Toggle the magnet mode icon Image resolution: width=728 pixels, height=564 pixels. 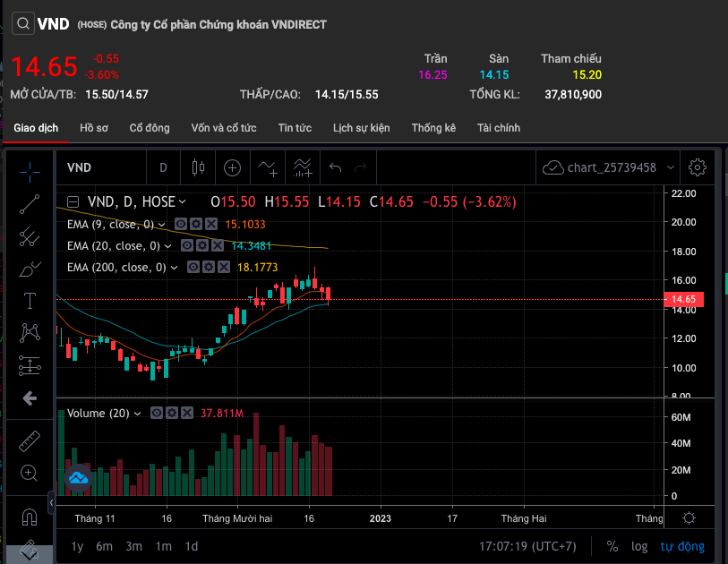point(30,517)
